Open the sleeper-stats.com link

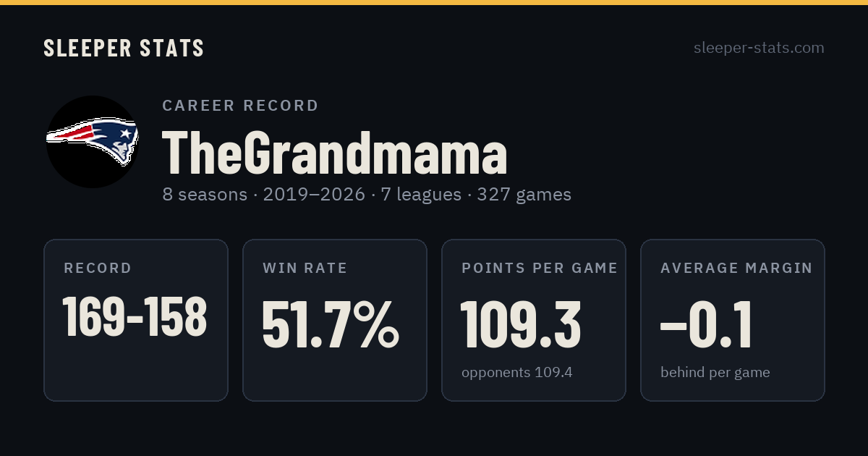759,48
